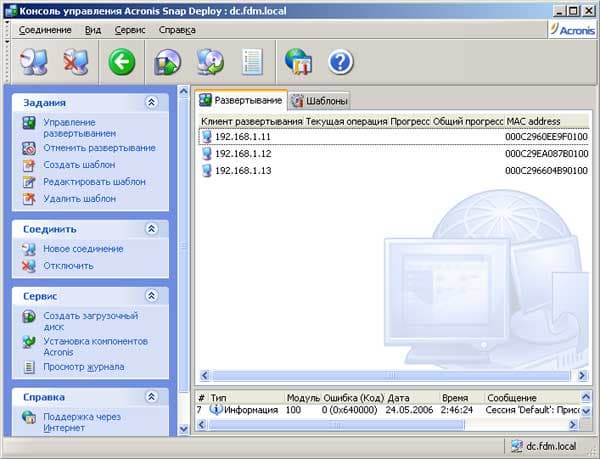This screenshot has width=600, height=459.
Task: Click Сообщение column header in log
Action: [512, 398]
